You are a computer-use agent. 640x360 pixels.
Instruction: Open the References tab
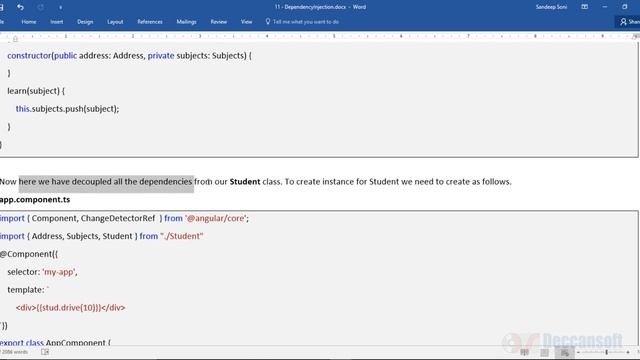150,22
